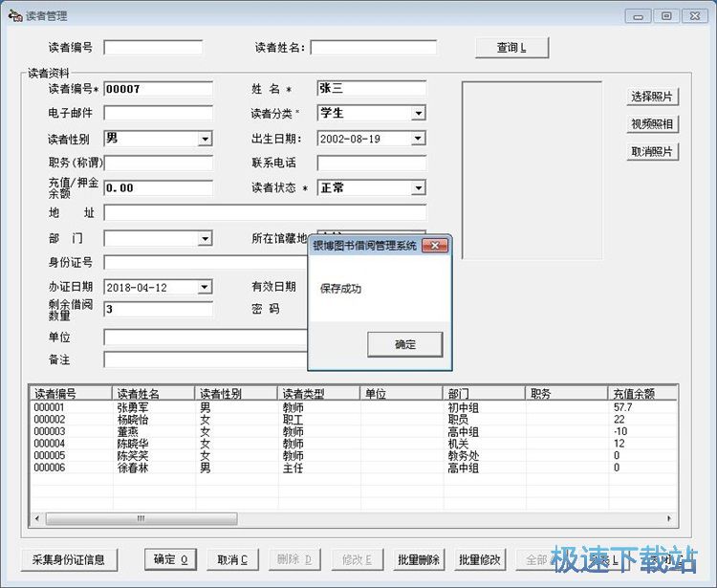The width and height of the screenshot is (717, 588).
Task: Focus the top 读者编号 search field
Action: 153,48
